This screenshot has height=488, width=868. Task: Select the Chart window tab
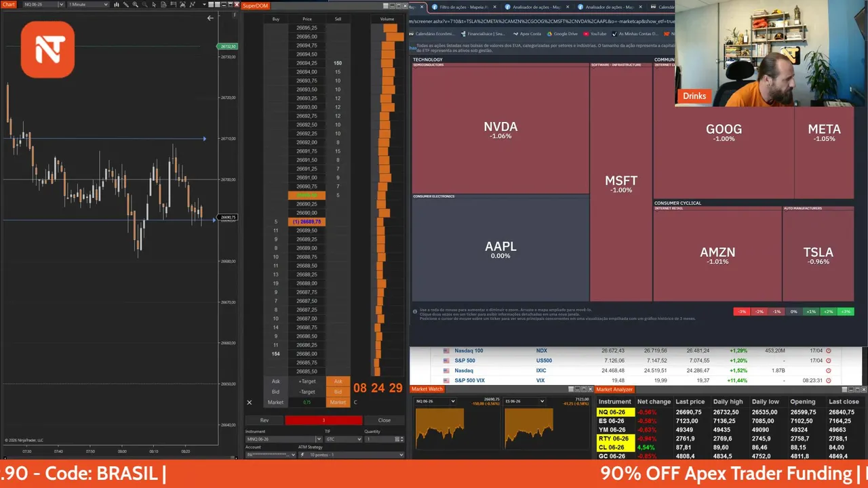point(9,5)
